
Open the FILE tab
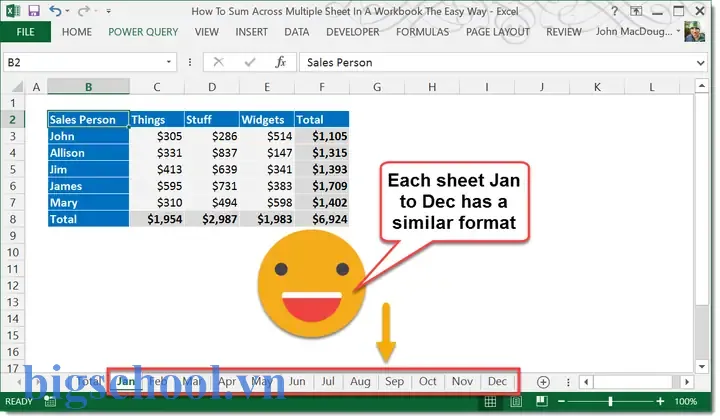[25, 32]
